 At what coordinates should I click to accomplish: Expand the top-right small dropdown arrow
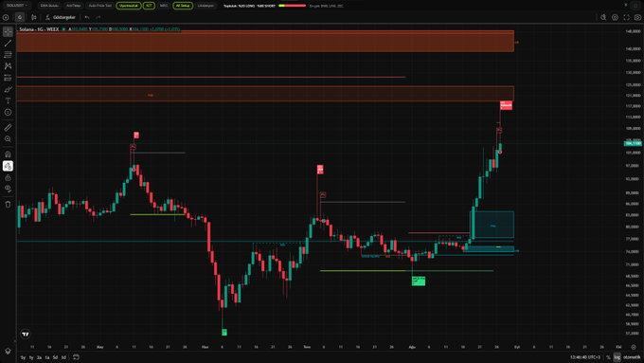point(626,6)
